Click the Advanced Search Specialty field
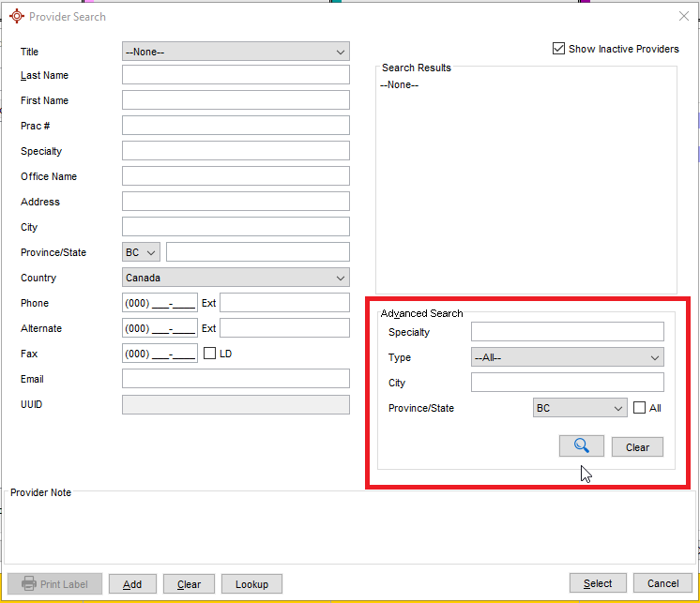700x603 pixels. point(567,332)
